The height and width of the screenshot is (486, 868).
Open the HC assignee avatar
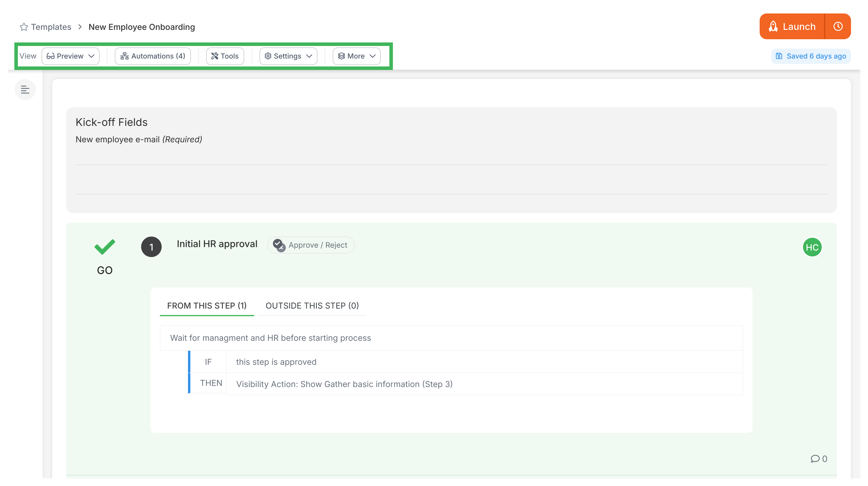click(813, 247)
